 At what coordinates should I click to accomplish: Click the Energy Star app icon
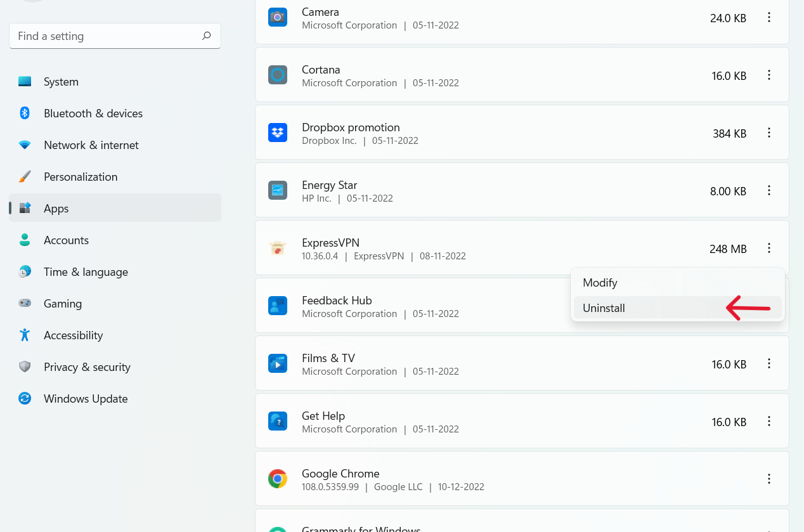[x=278, y=190]
